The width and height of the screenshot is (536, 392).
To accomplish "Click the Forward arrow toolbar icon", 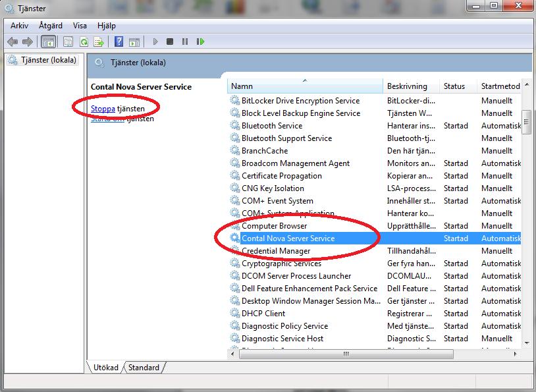I will 28,42.
